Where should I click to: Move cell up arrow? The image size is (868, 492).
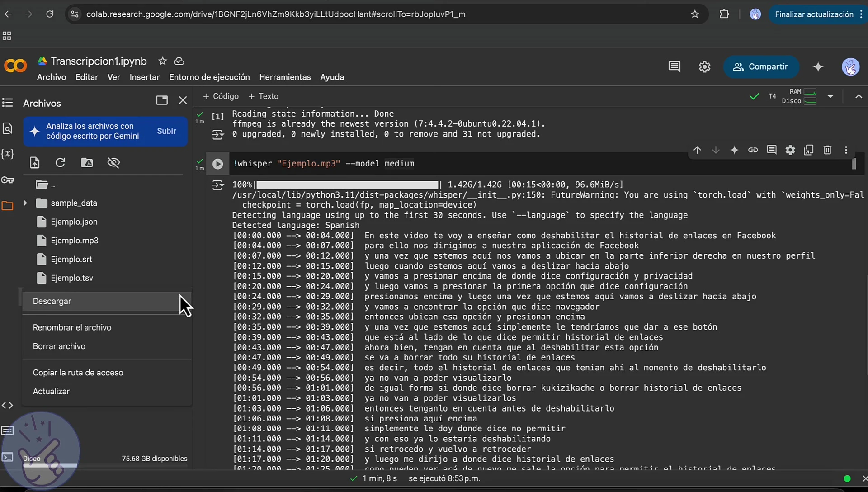tap(697, 150)
